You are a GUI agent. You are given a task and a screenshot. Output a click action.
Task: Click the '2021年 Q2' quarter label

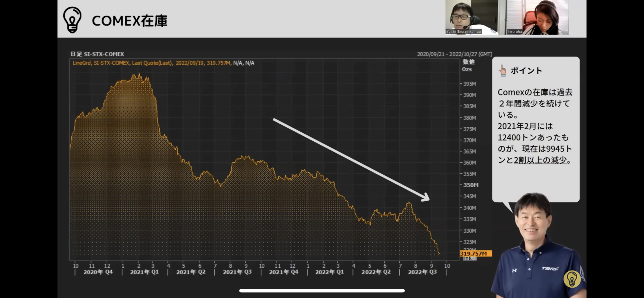(191, 272)
